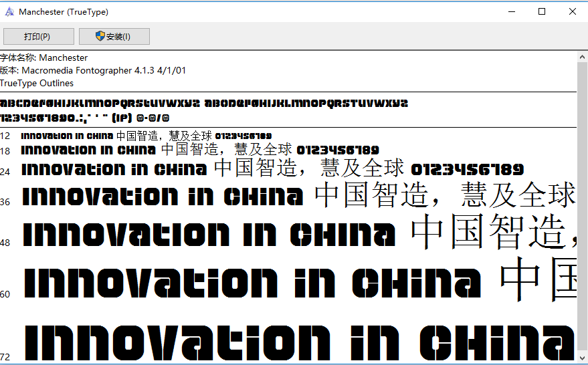588x365 pixels.
Task: Click the font viewer icon in the title bar
Action: (x=9, y=12)
